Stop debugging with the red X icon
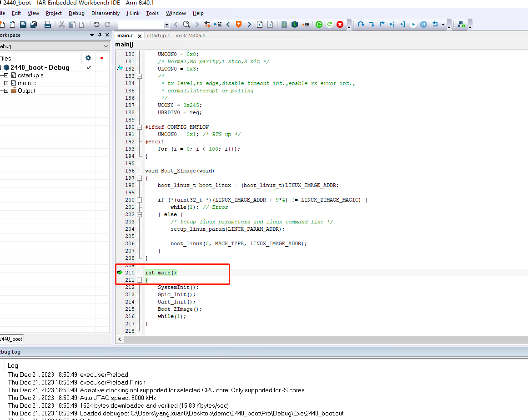This screenshot has height=420, width=528. click(340, 25)
